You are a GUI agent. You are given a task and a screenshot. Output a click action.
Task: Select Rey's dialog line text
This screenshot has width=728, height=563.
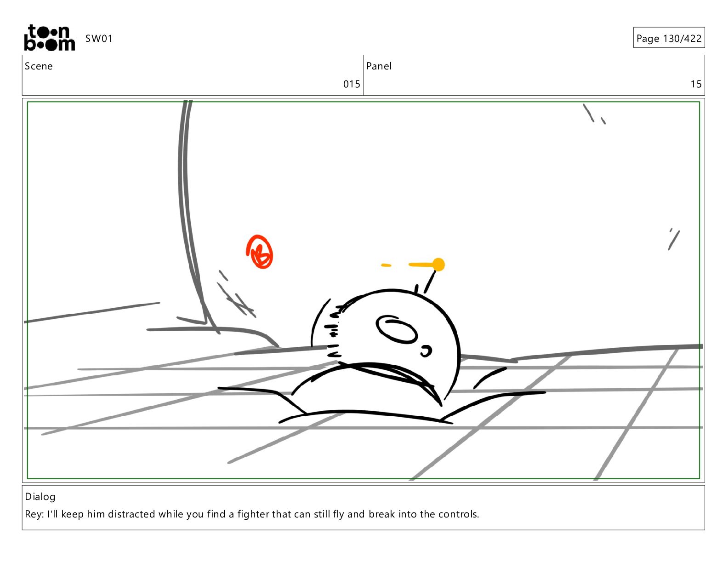[252, 514]
